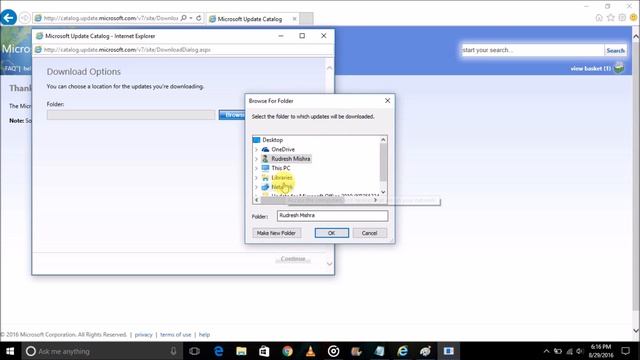Screen dimensions: 640x360
Task: Click the Browse button in Download Options
Action: pos(232,115)
